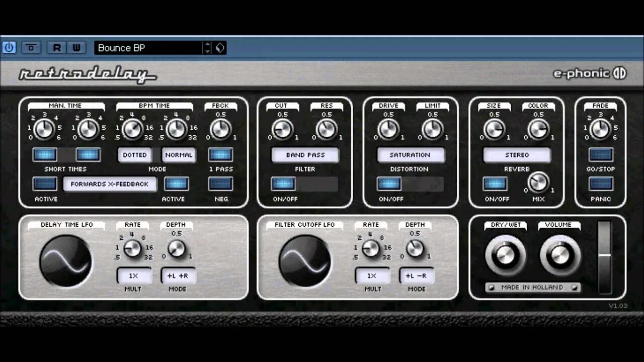This screenshot has height=362, width=644.
Task: Toggle the plugin power bypass button
Action: pos(9,48)
